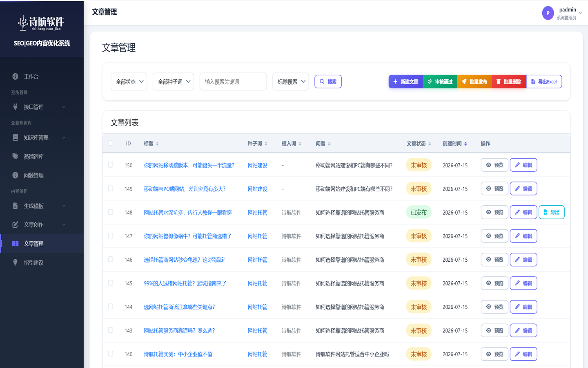Sort by 问题 column sort icon
This screenshot has width=588, height=368.
(329, 144)
